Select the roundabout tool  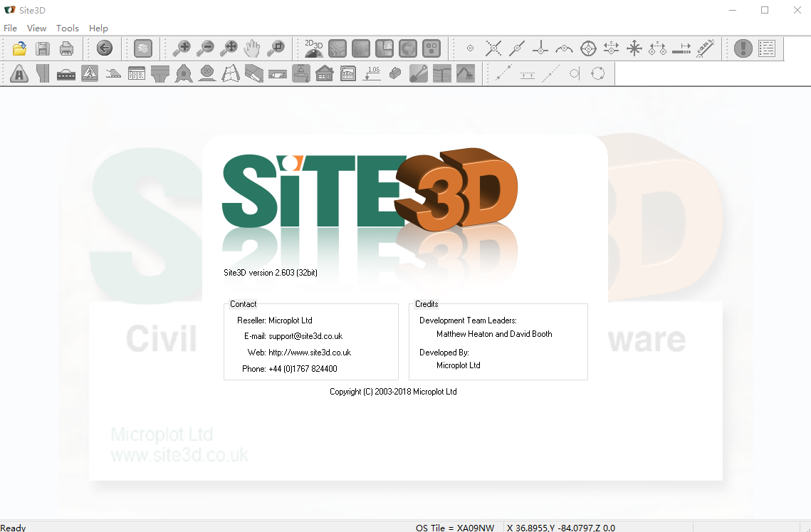pyautogui.click(x=184, y=74)
